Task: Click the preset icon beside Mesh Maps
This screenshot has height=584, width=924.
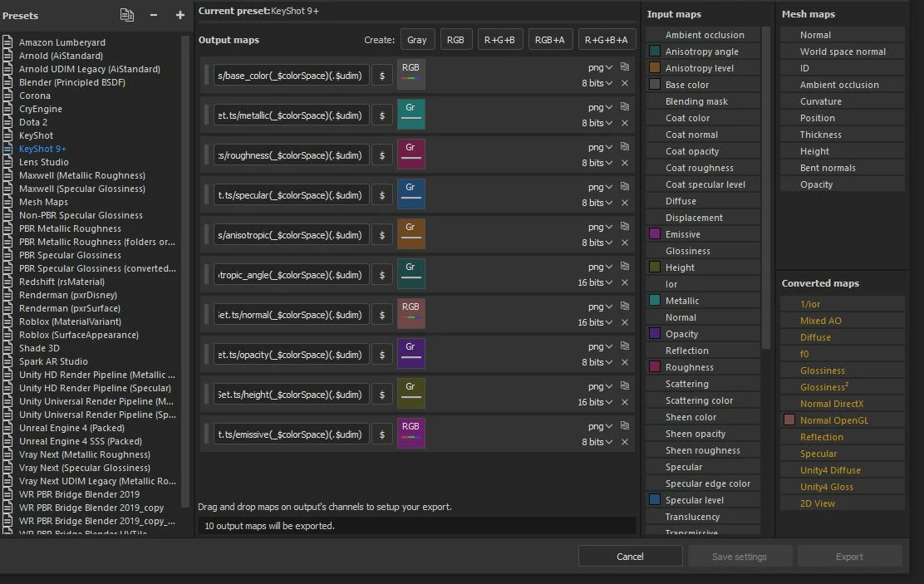Action: [x=7, y=202]
